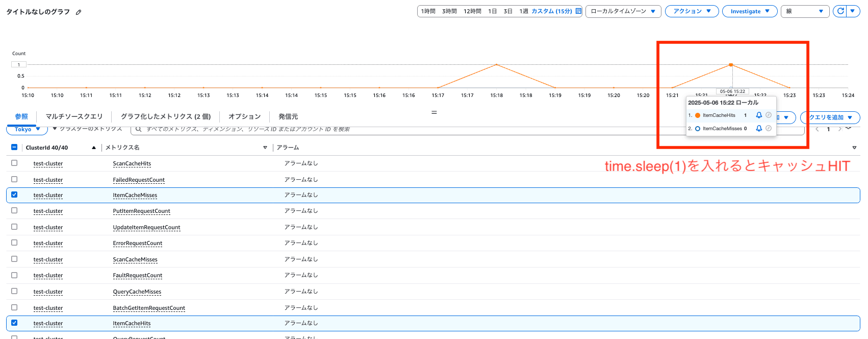868x339 pixels.
Task: Grab the panel divider handle below graph
Action: click(434, 112)
